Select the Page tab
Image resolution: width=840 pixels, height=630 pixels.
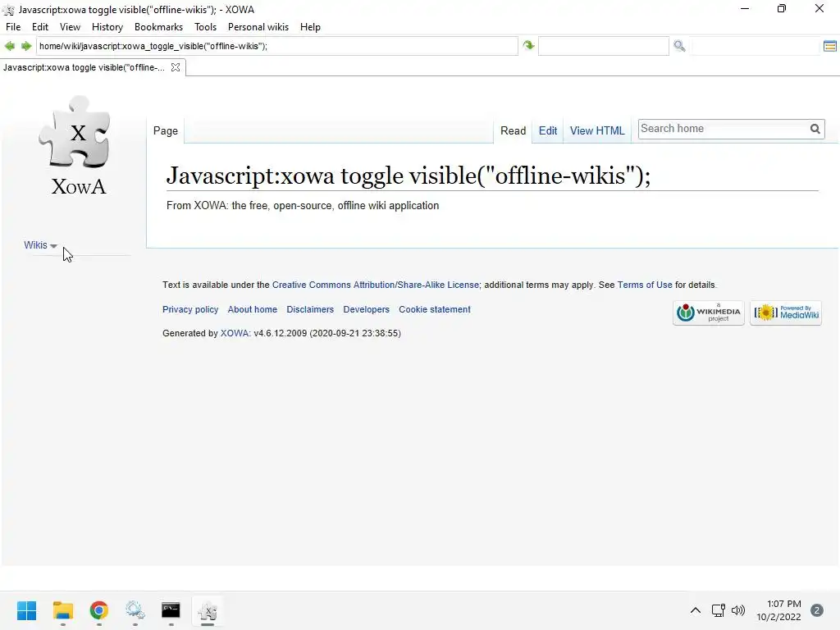coord(166,130)
